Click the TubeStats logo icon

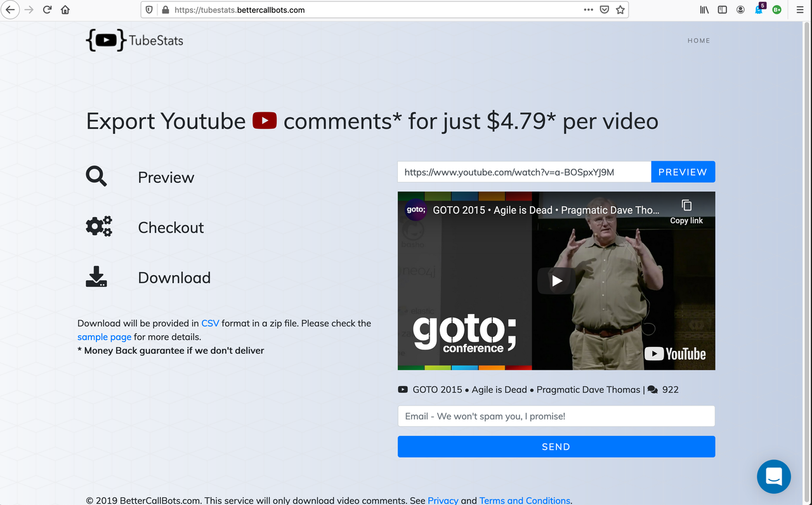(x=106, y=41)
